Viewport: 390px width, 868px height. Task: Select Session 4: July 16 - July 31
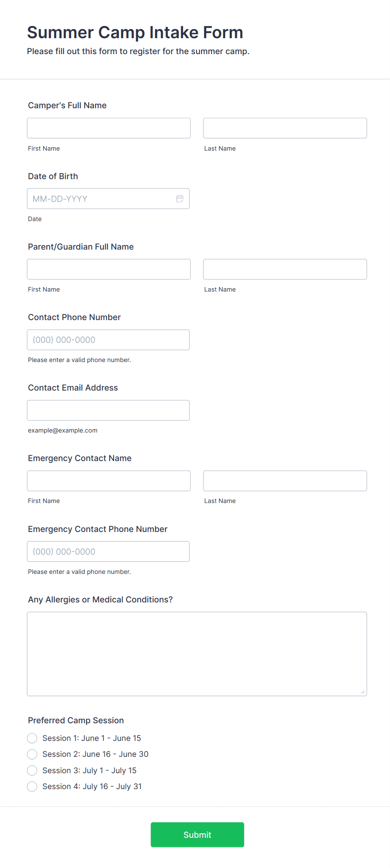(32, 787)
